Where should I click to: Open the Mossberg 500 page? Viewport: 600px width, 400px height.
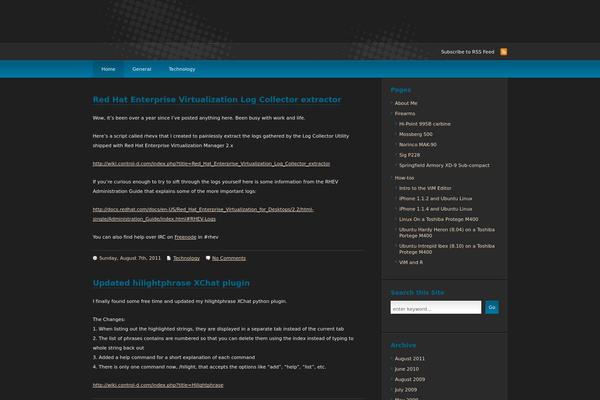(x=416, y=134)
